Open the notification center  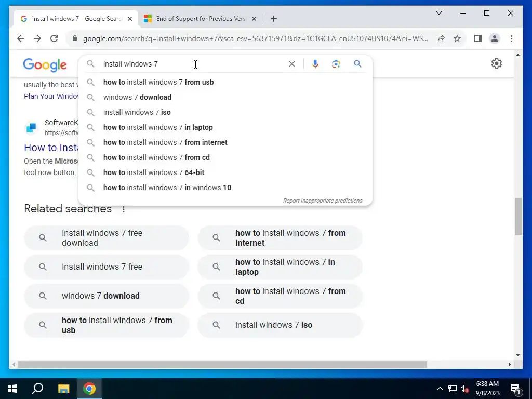point(515,389)
